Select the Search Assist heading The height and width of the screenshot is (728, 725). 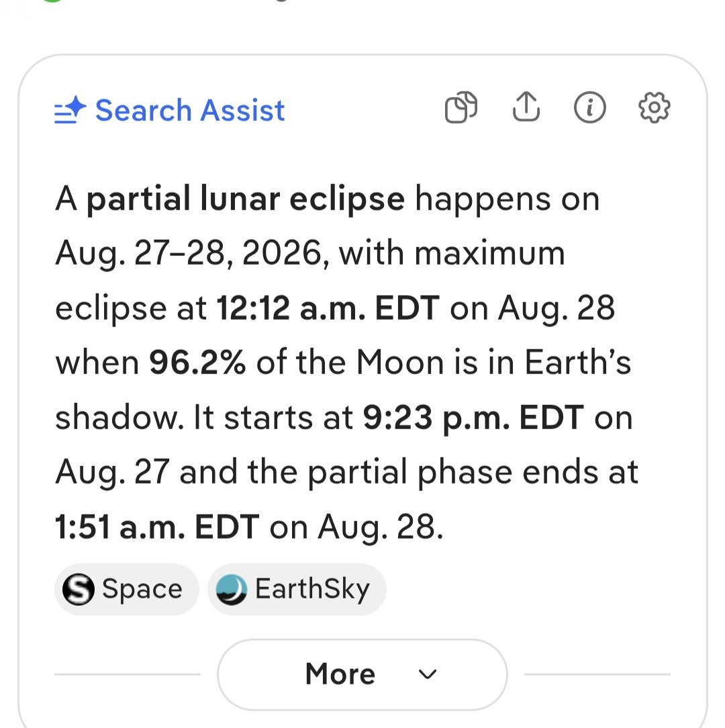click(x=190, y=111)
